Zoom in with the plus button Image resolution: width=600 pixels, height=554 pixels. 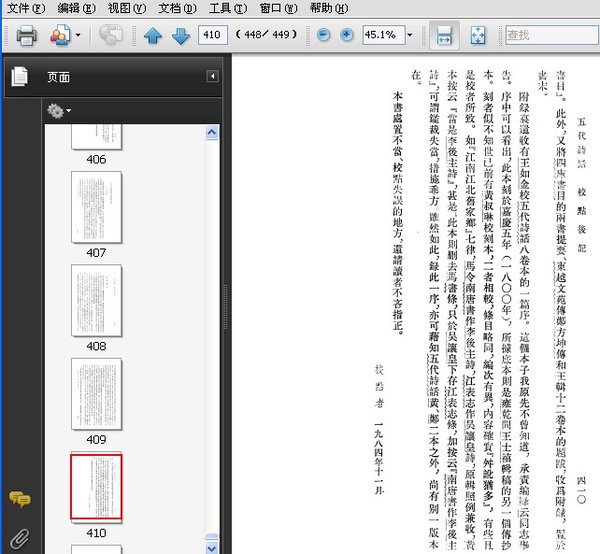(347, 35)
